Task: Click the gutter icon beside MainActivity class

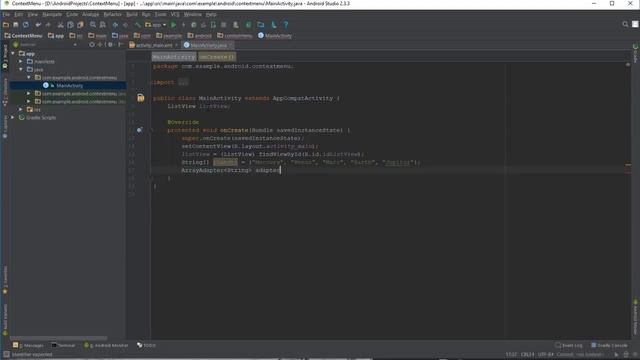Action: pyautogui.click(x=140, y=98)
